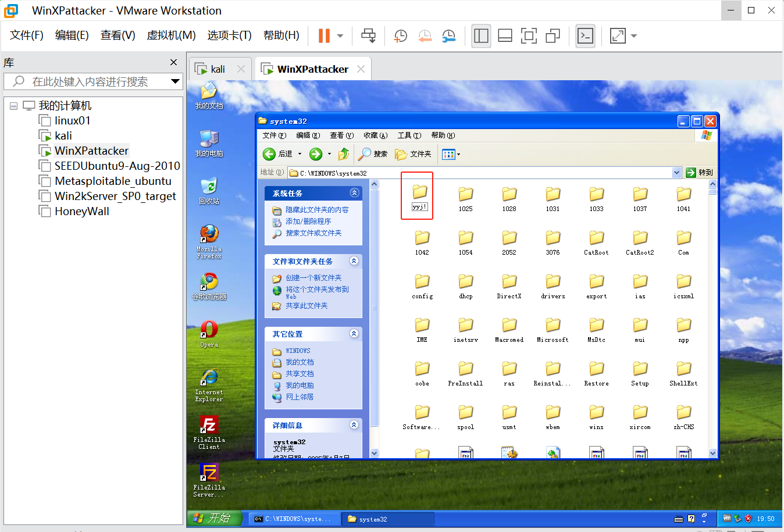Open VMware 虚拟机(M) menu
The width and height of the screenshot is (784, 532).
[x=171, y=35]
